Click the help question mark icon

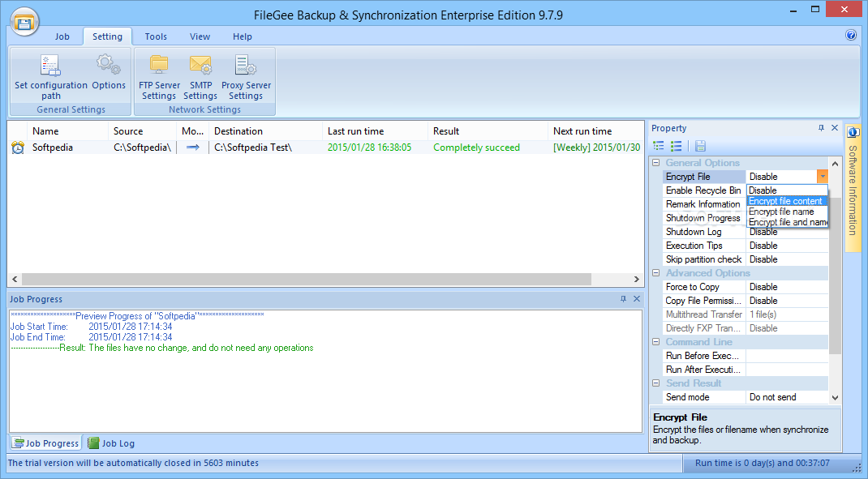[x=851, y=35]
